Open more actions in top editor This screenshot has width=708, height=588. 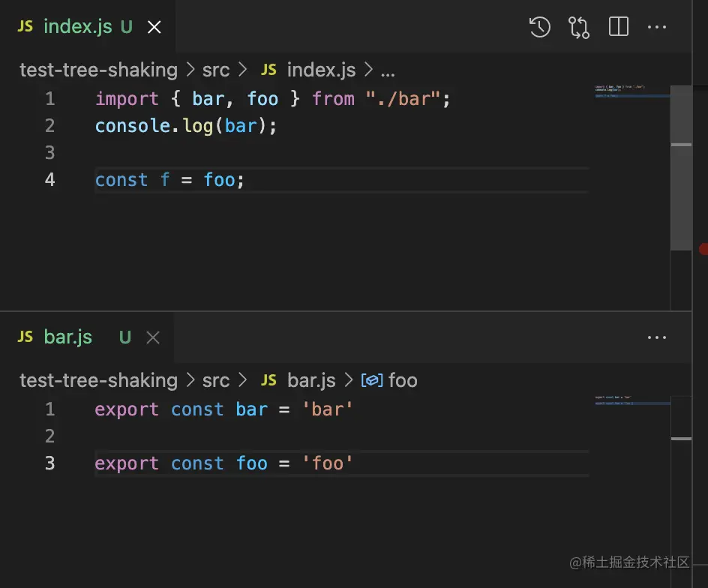[x=657, y=28]
